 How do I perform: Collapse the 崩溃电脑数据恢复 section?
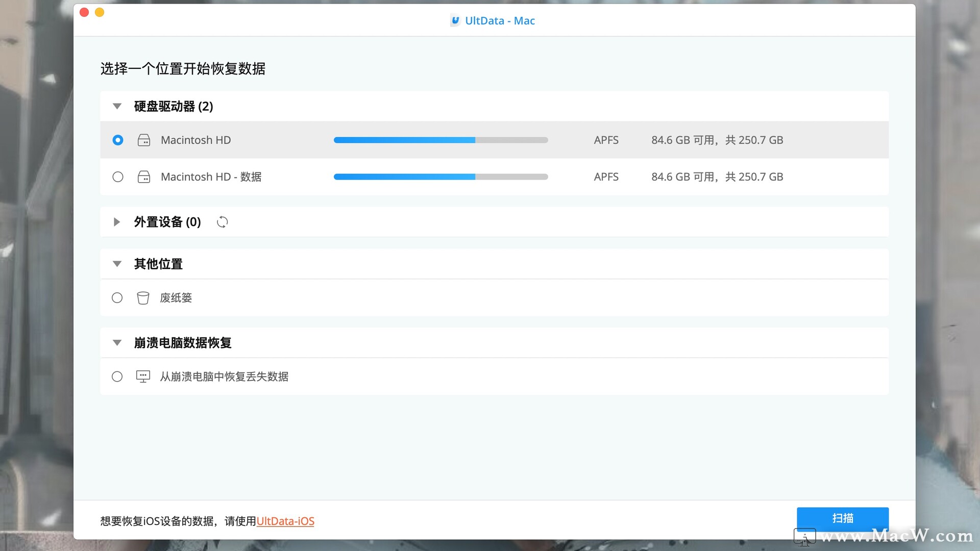(117, 343)
